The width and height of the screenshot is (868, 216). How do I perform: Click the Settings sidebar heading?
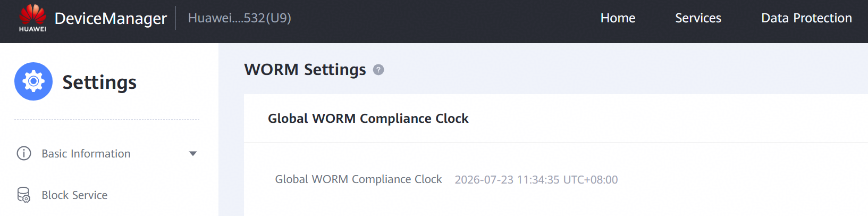pos(99,82)
